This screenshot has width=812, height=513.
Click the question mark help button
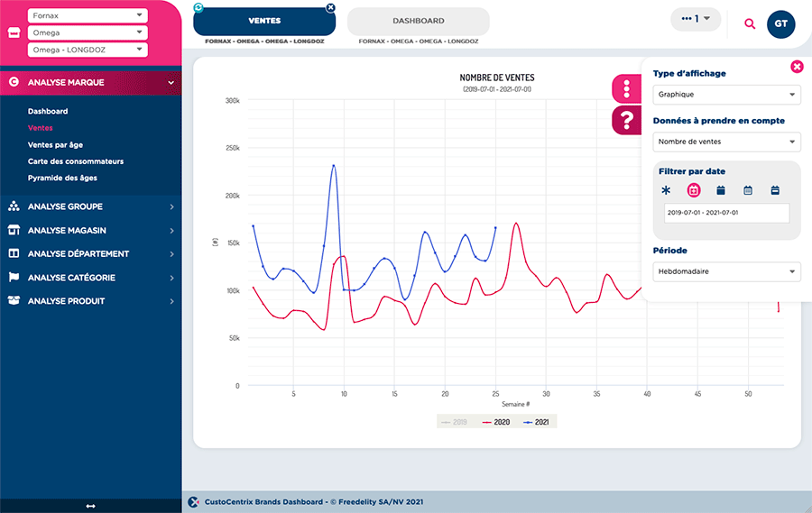(x=626, y=120)
